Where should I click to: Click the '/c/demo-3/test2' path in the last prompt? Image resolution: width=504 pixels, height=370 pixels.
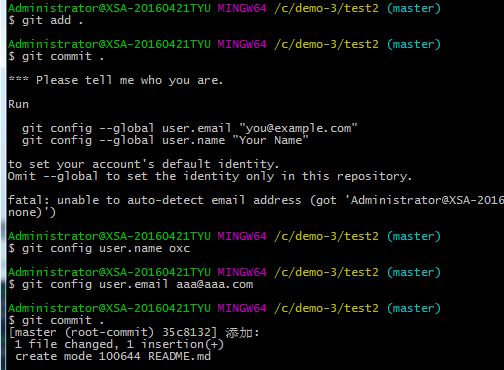point(326,308)
